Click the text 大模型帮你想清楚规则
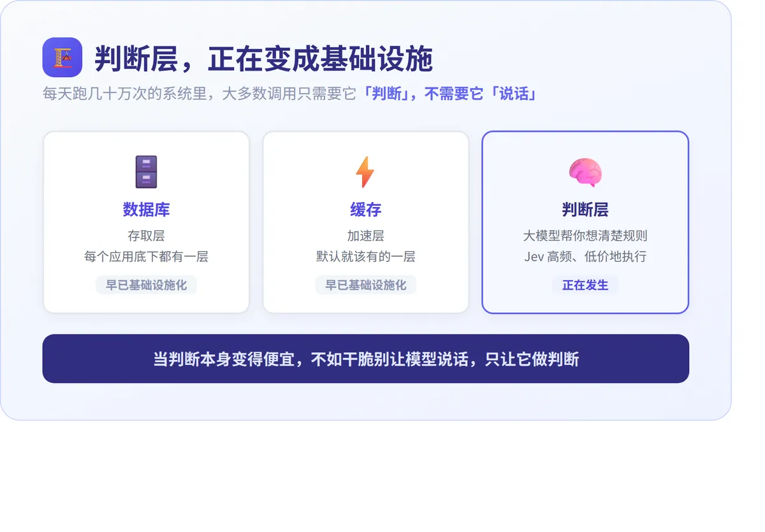 pos(585,236)
